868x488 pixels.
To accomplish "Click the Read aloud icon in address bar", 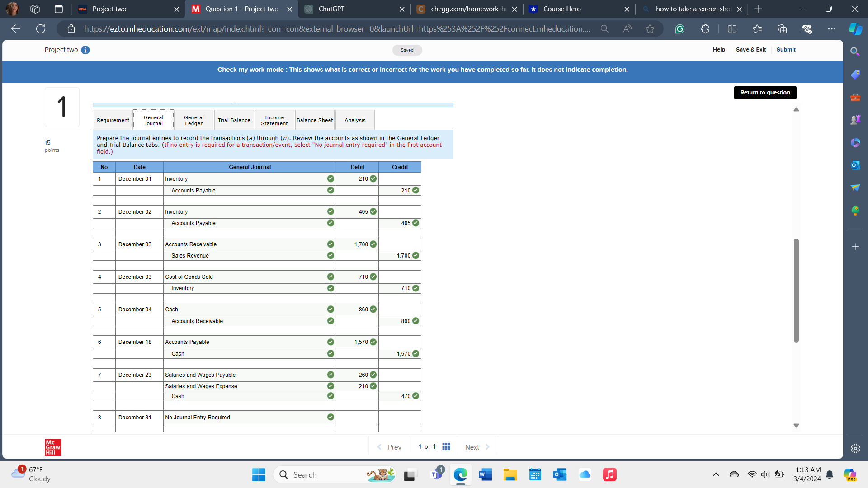I will (627, 28).
